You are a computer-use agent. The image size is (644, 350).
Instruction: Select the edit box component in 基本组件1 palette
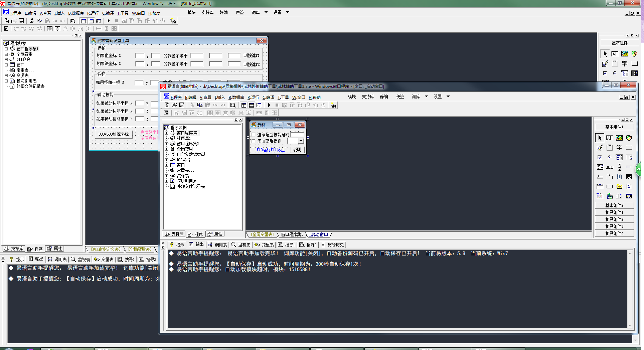coord(609,138)
